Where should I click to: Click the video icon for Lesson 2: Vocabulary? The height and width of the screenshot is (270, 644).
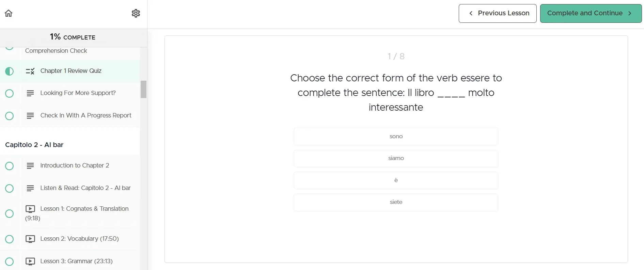(30, 239)
